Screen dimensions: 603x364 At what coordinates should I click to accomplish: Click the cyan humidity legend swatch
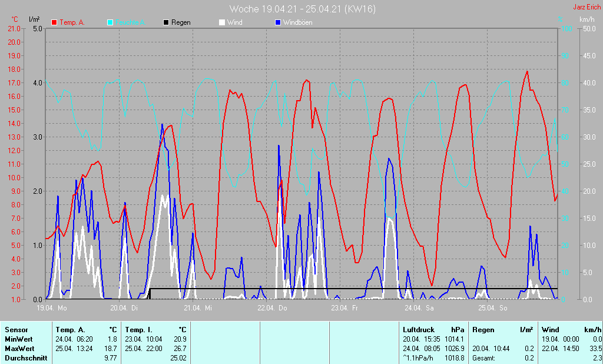point(110,22)
